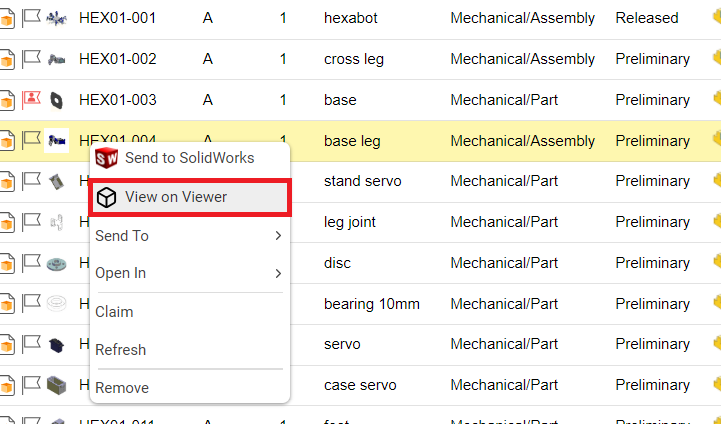Click the flag icon on HEX01-001 row

(31, 17)
